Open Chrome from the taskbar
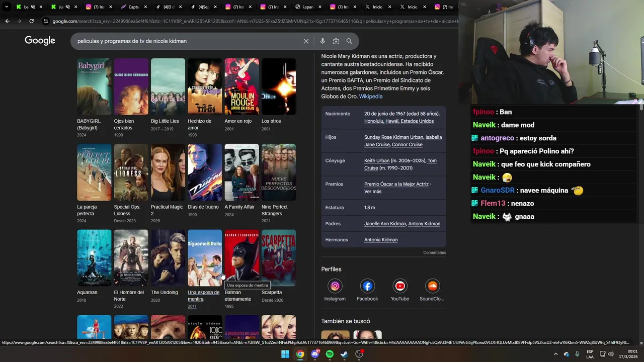 click(300, 354)
